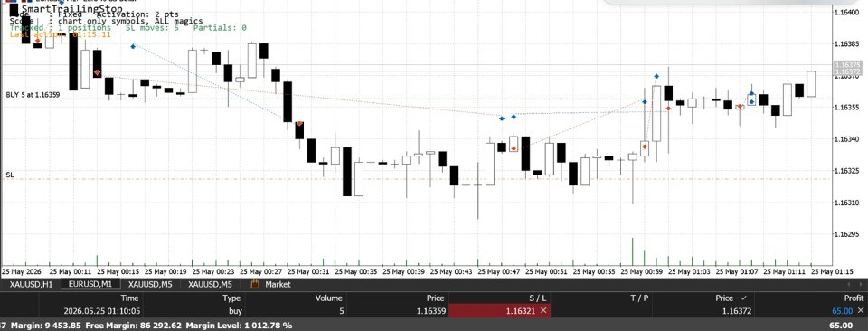Screen dimensions: 868x331
Task: Sort by the S / L column header
Action: [536, 298]
